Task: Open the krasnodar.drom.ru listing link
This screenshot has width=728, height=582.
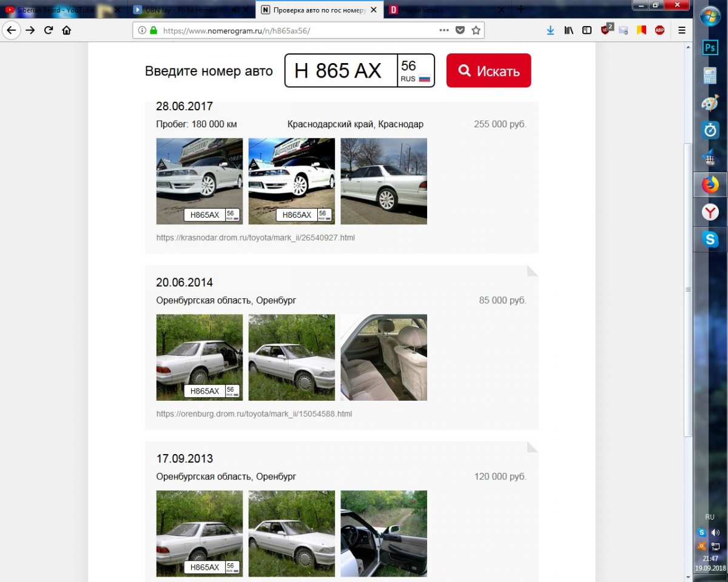Action: 255,238
